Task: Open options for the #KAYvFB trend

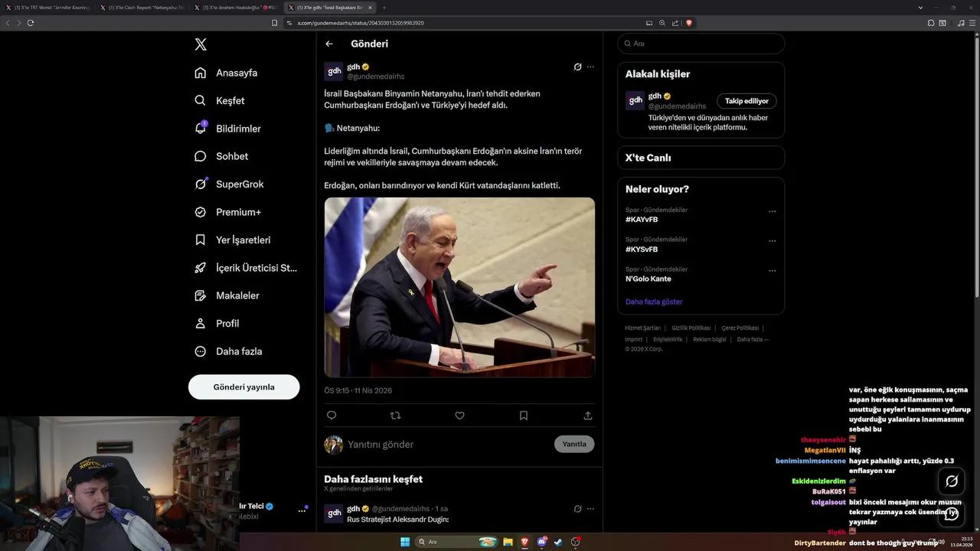Action: [772, 211]
